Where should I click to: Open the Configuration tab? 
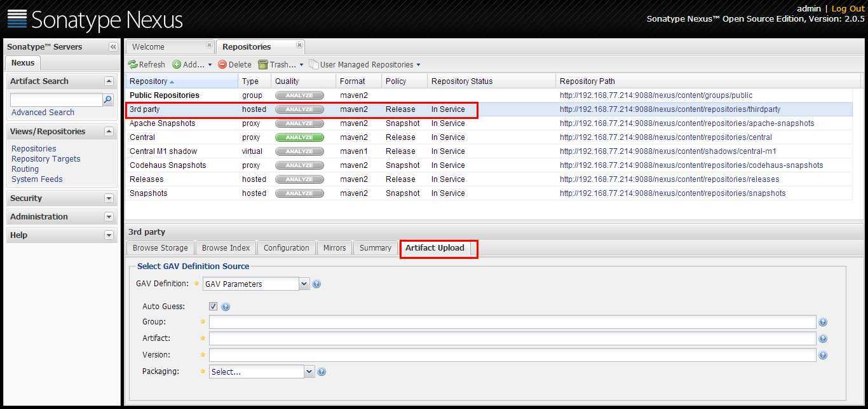(286, 248)
